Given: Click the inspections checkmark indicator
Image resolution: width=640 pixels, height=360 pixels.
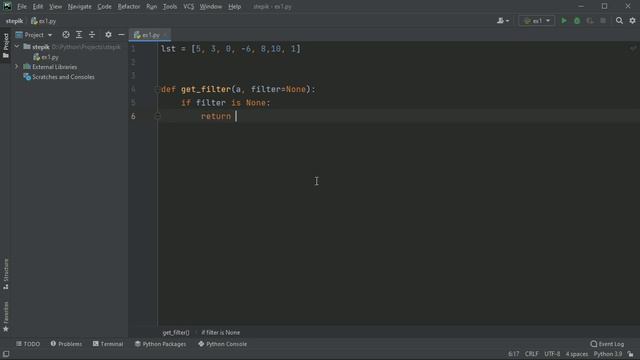Looking at the screenshot, I should [632, 49].
